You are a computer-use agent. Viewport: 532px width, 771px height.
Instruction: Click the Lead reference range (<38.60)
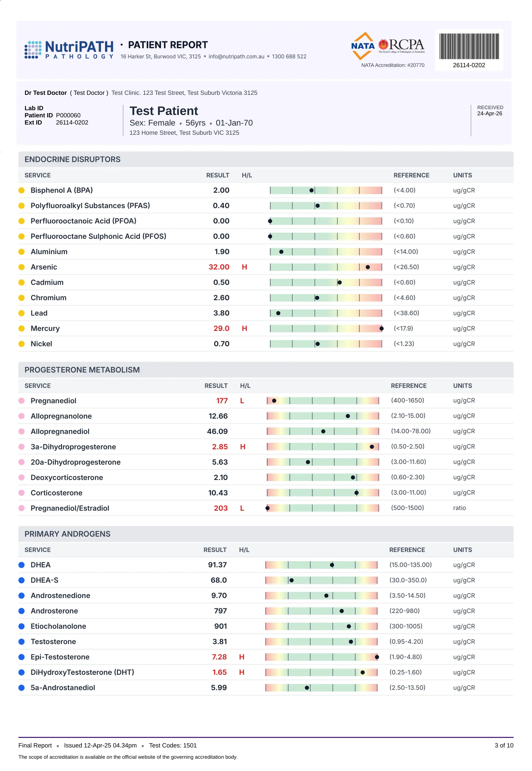[407, 313]
